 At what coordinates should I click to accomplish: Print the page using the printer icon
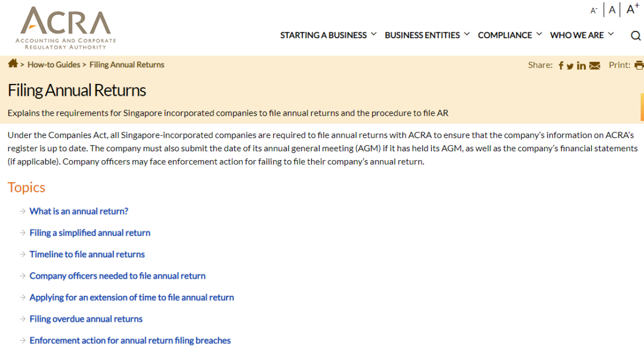[639, 65]
